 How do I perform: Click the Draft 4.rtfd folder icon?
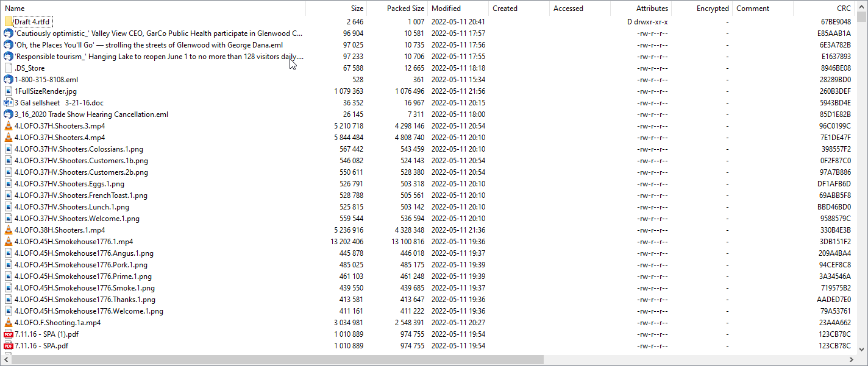(x=9, y=22)
